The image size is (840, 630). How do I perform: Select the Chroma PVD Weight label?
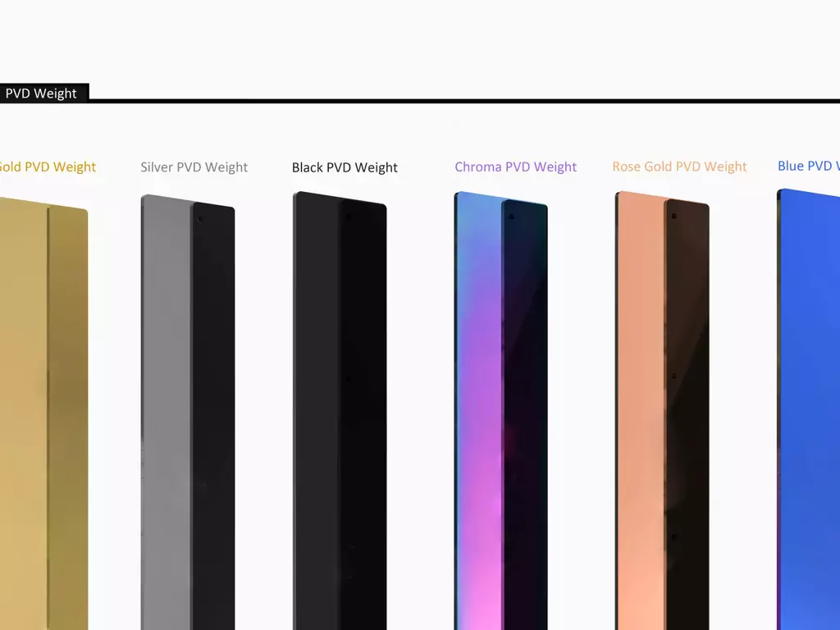[515, 167]
